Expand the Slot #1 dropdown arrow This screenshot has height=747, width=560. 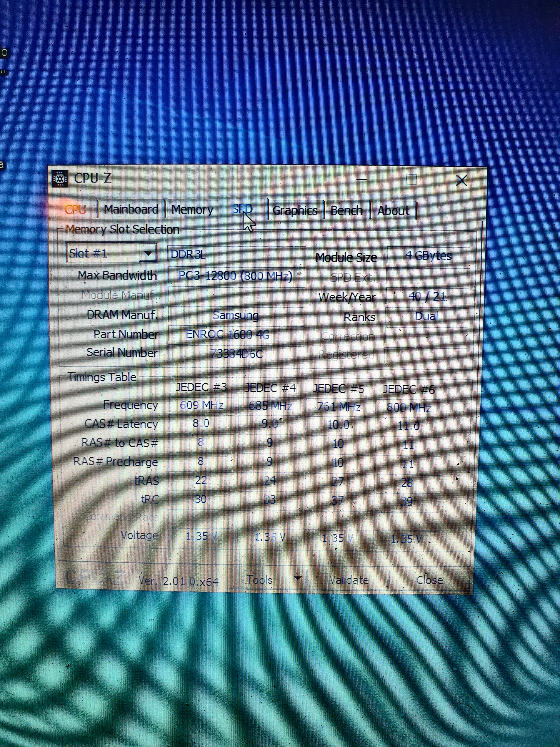pyautogui.click(x=148, y=253)
